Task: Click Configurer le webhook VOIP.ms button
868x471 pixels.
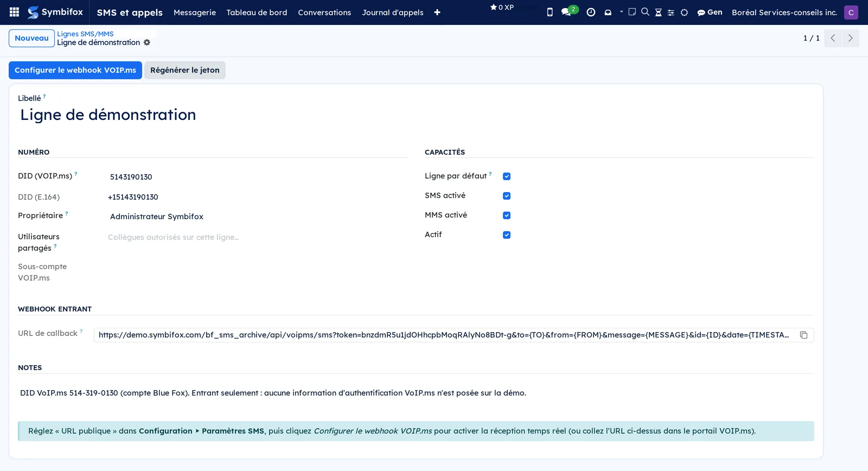Action: (x=75, y=70)
